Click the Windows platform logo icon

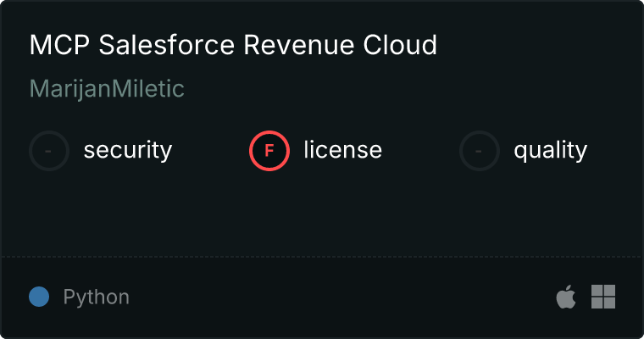pos(603,297)
